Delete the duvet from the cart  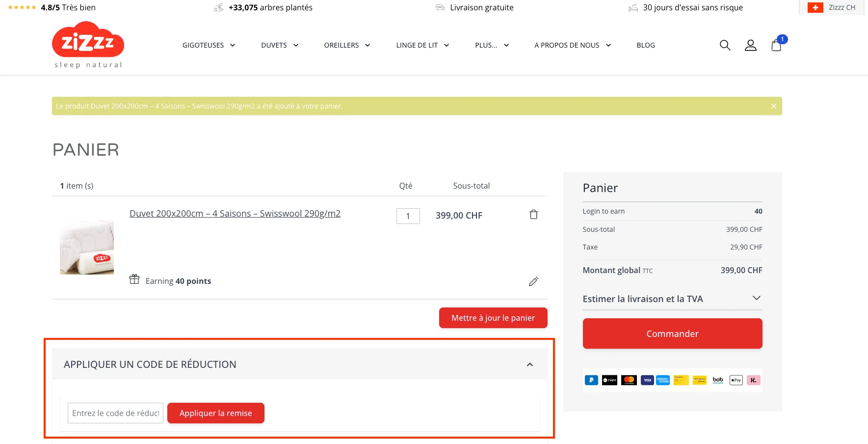533,215
